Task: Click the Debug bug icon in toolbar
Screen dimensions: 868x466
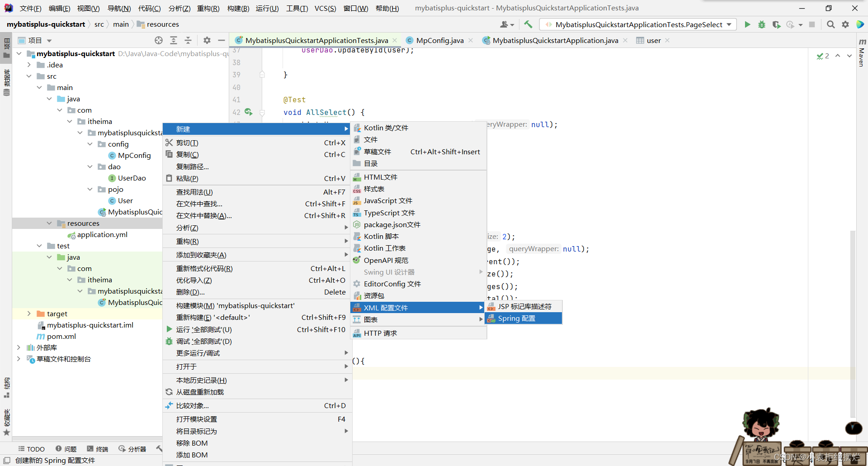Action: (x=762, y=24)
